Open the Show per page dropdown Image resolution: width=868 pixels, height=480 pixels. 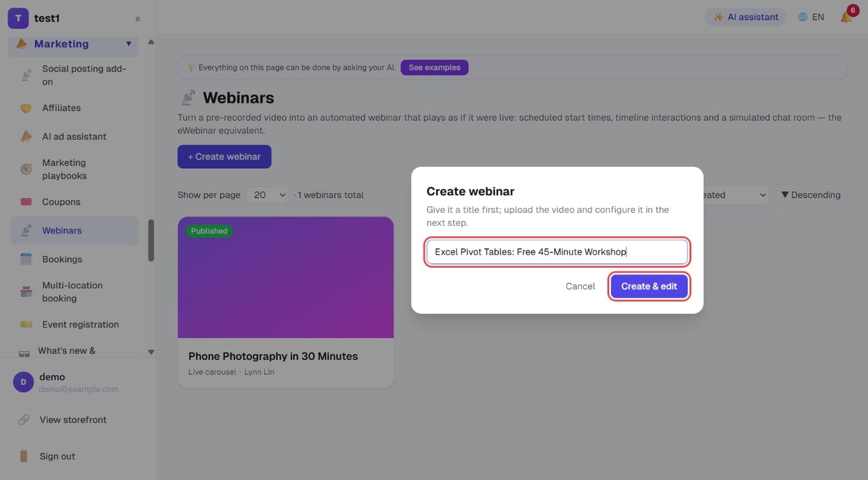point(267,195)
